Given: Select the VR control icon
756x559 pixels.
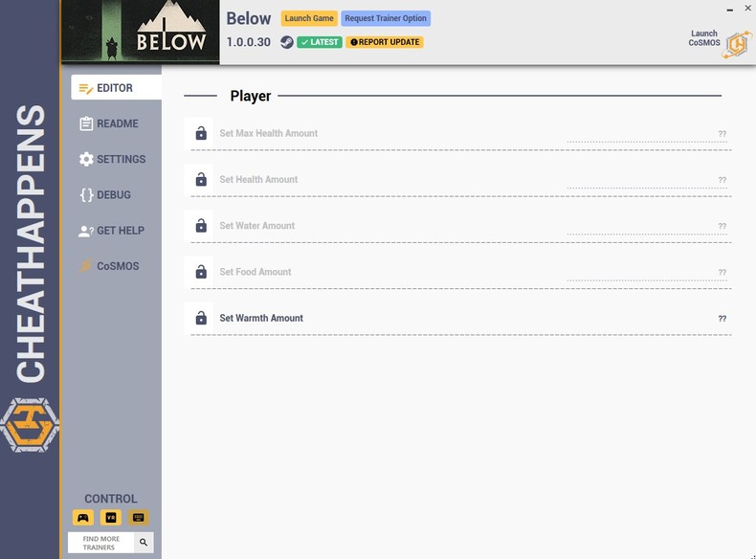Looking at the screenshot, I should tap(111, 518).
